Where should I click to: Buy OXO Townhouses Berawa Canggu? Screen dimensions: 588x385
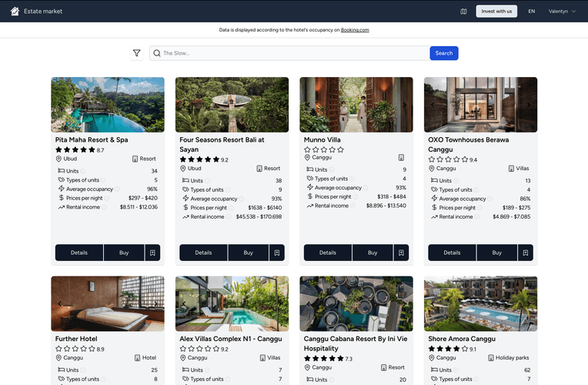[497, 253]
